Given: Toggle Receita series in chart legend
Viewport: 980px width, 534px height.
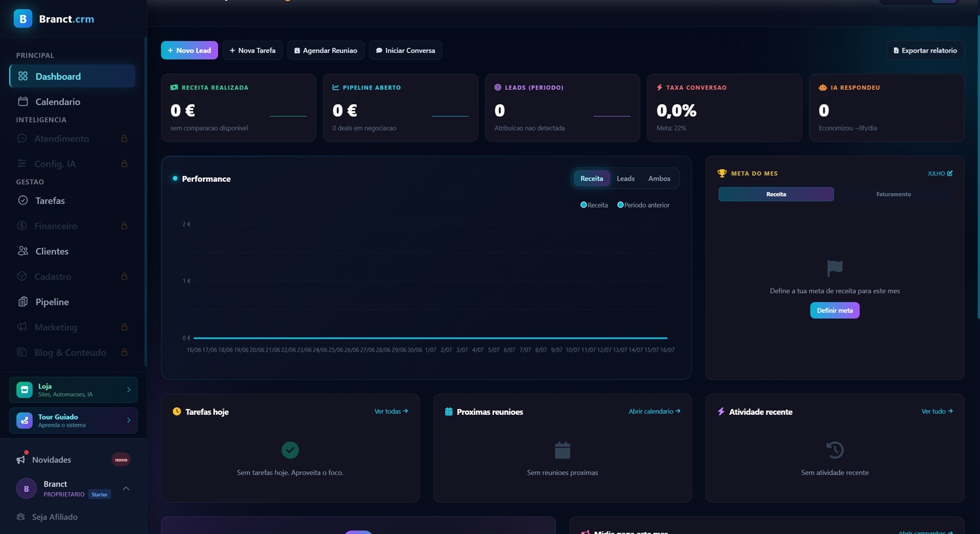Looking at the screenshot, I should [x=594, y=205].
